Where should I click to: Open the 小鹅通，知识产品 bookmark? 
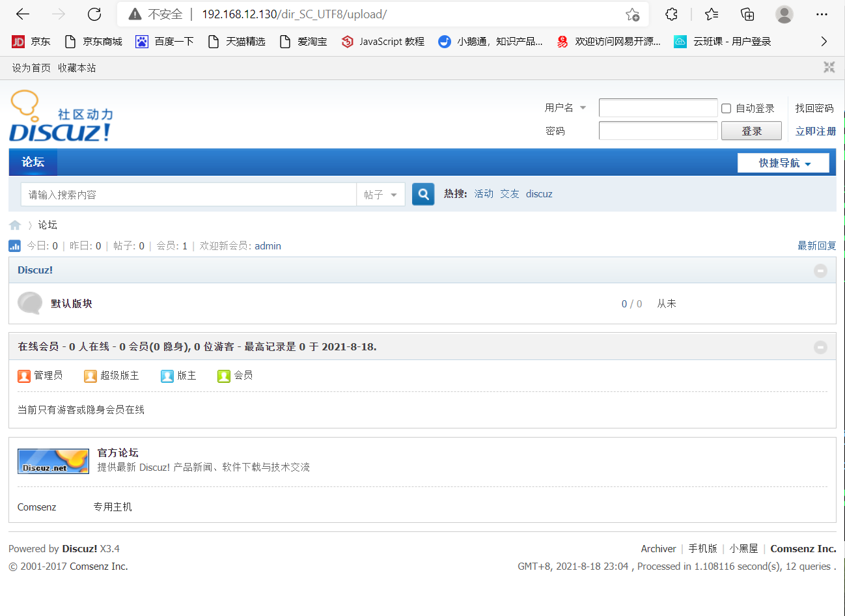click(x=491, y=42)
